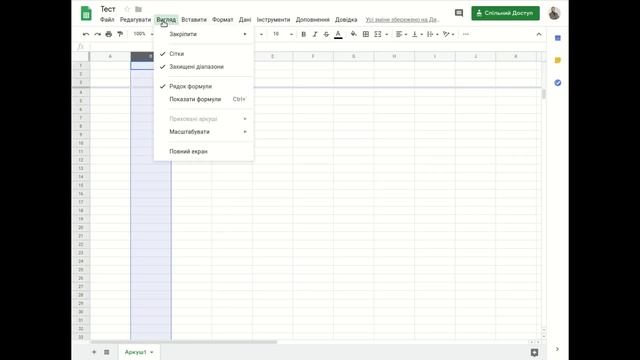Expand the side panel chevron
This screenshot has height=360, width=640.
tap(558, 349)
